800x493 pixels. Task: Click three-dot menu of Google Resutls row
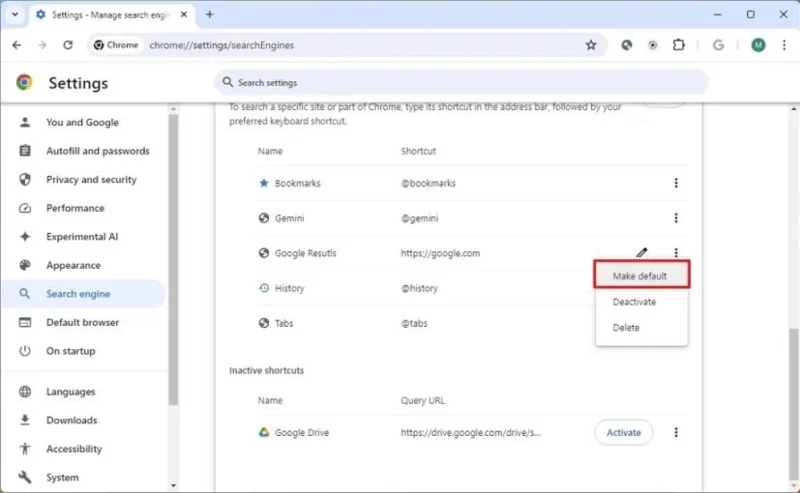(x=676, y=252)
